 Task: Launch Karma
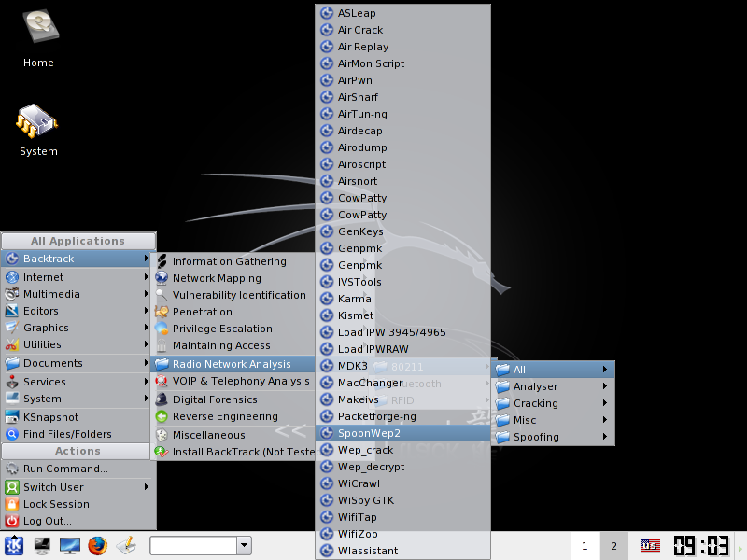pos(403,299)
